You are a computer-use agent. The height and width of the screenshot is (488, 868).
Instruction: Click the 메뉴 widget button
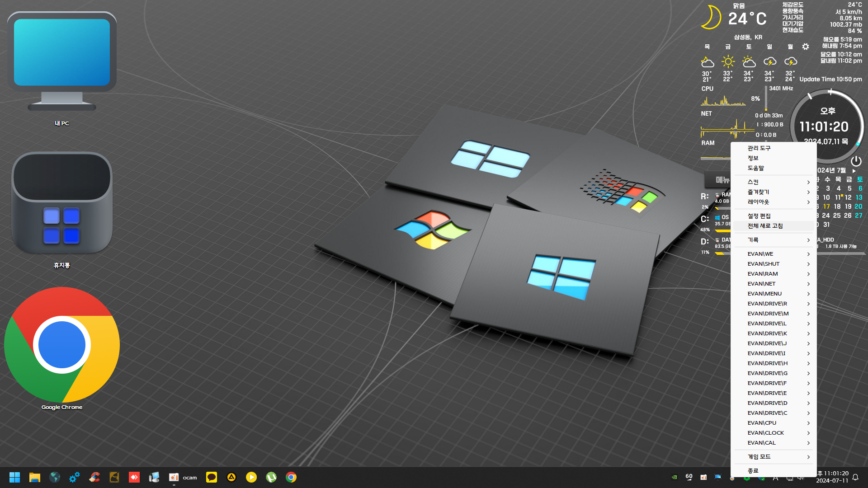click(719, 180)
